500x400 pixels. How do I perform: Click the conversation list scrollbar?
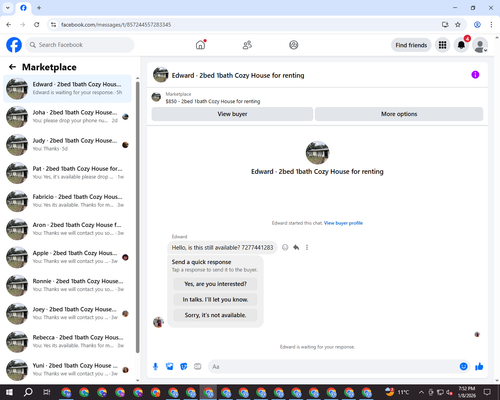138,217
